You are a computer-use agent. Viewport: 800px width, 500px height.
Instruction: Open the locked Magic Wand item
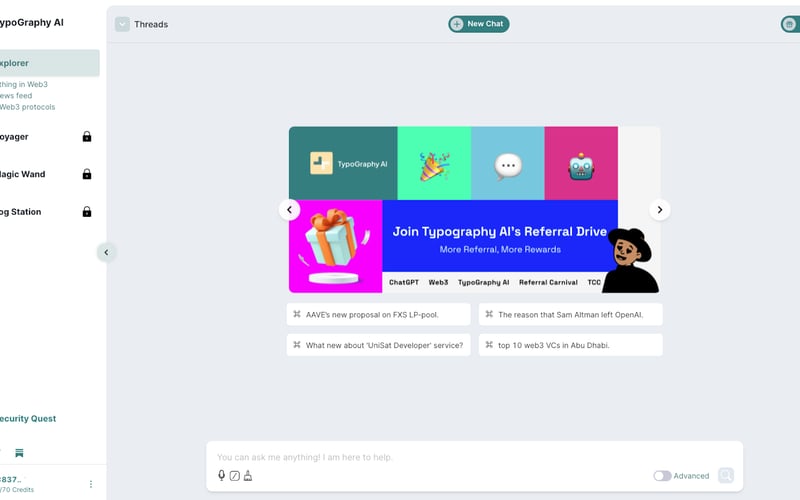tap(47, 174)
